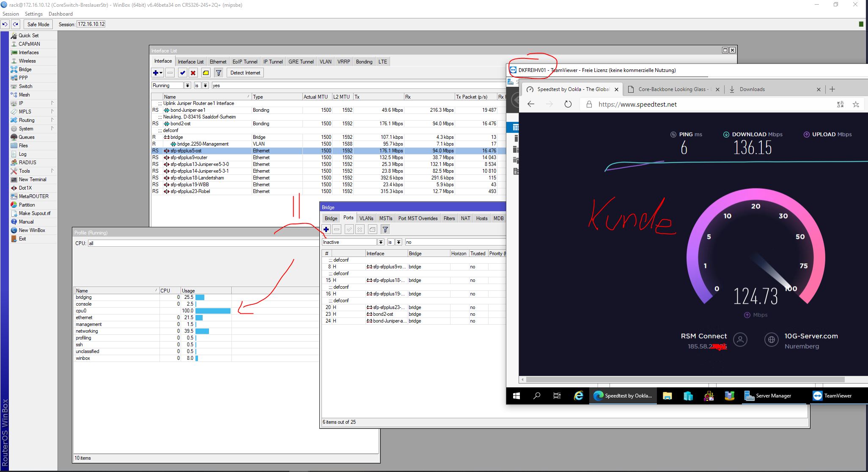Click the redo arrow in the WinBox toolbar

[16, 25]
